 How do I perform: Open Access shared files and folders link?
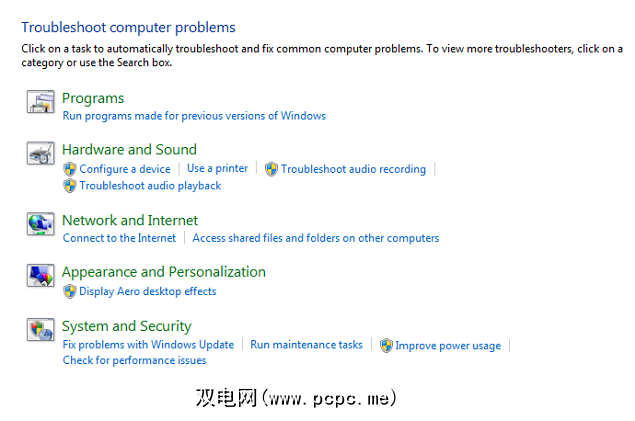(x=315, y=238)
